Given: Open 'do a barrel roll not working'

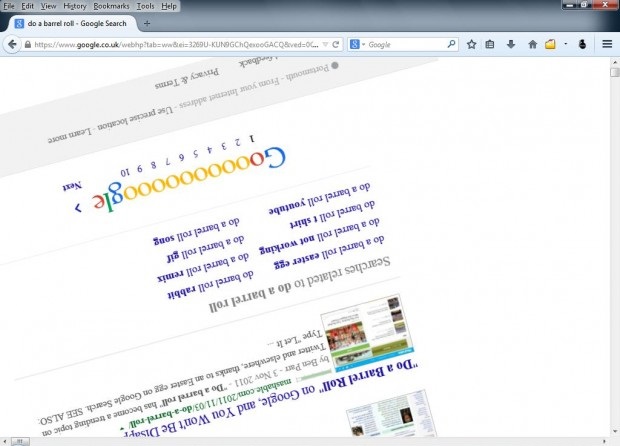Looking at the screenshot, I should 319,237.
